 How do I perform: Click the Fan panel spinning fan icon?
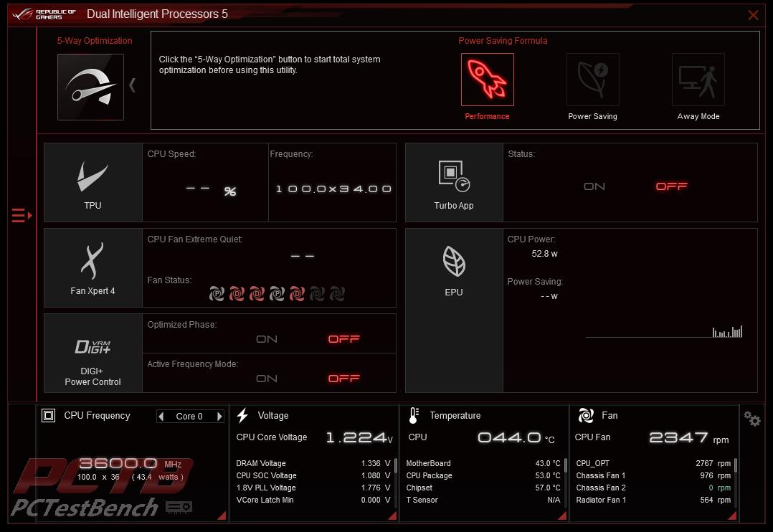pyautogui.click(x=586, y=416)
